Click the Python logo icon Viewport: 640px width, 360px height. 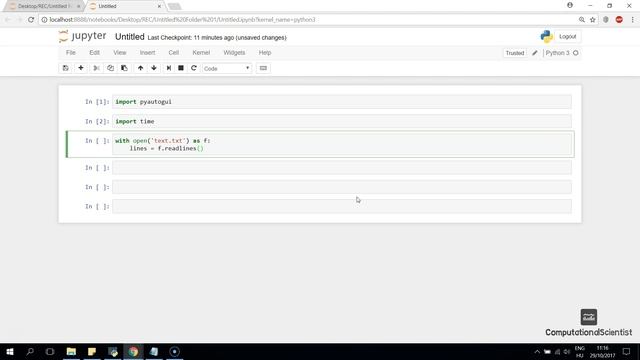tap(547, 36)
